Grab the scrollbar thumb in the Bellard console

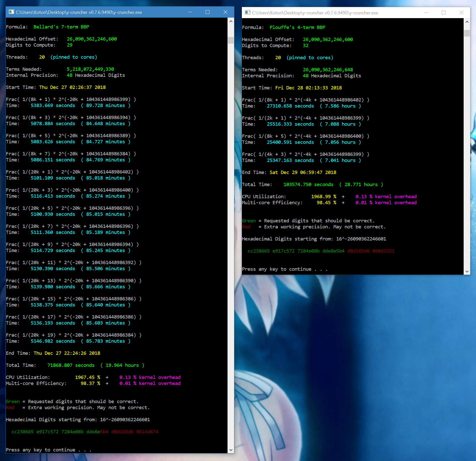point(231,40)
